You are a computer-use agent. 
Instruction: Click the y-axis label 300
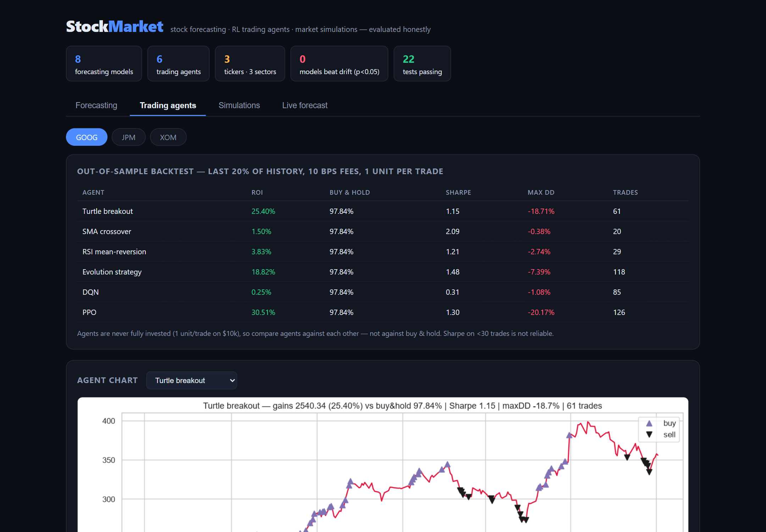[109, 499]
